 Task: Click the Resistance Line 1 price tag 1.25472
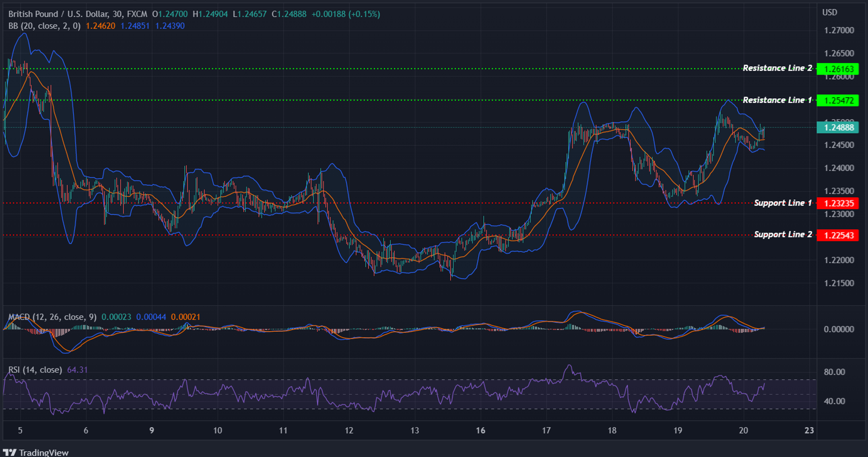pos(838,100)
